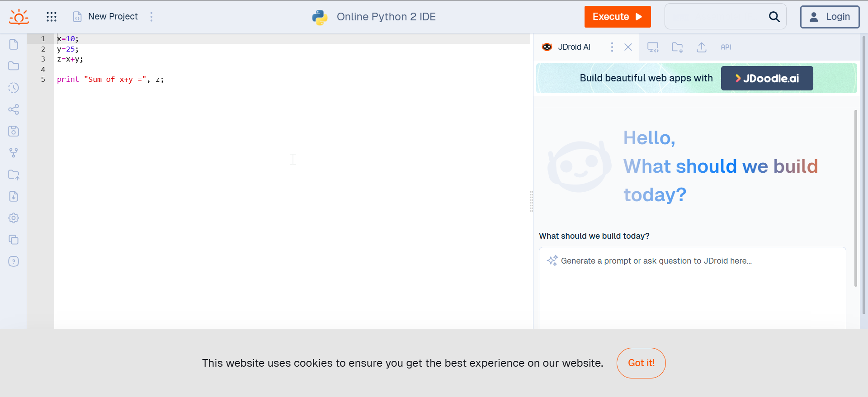Click the save disk icon in sidebar

click(x=14, y=131)
